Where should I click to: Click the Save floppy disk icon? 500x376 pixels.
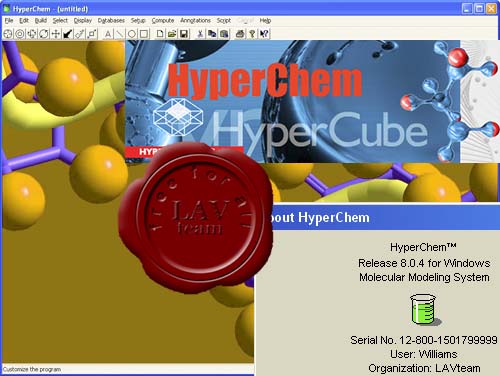point(184,34)
